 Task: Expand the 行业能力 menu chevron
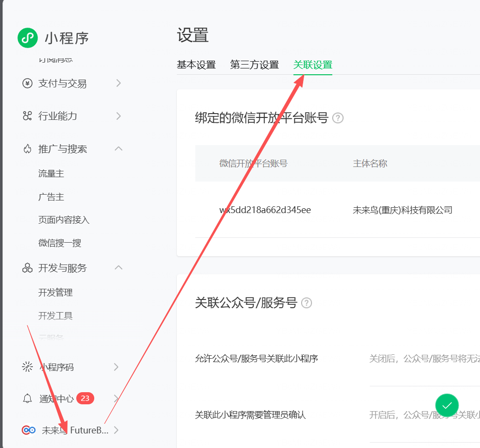point(118,116)
